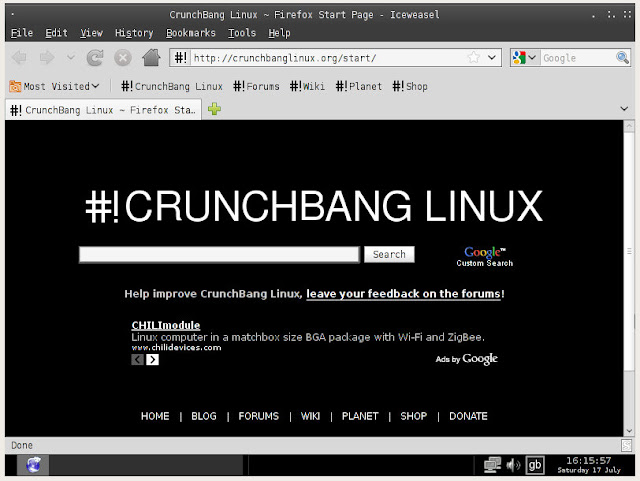Open the File menu

click(x=22, y=33)
